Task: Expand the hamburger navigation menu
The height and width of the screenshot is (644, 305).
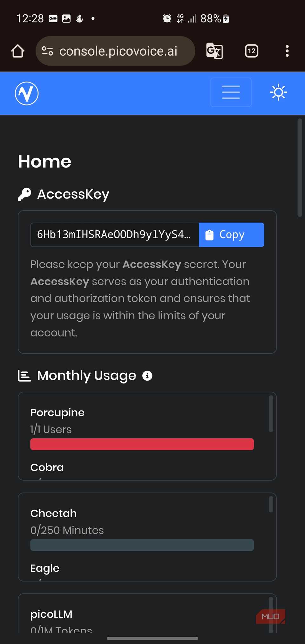Action: click(x=231, y=92)
